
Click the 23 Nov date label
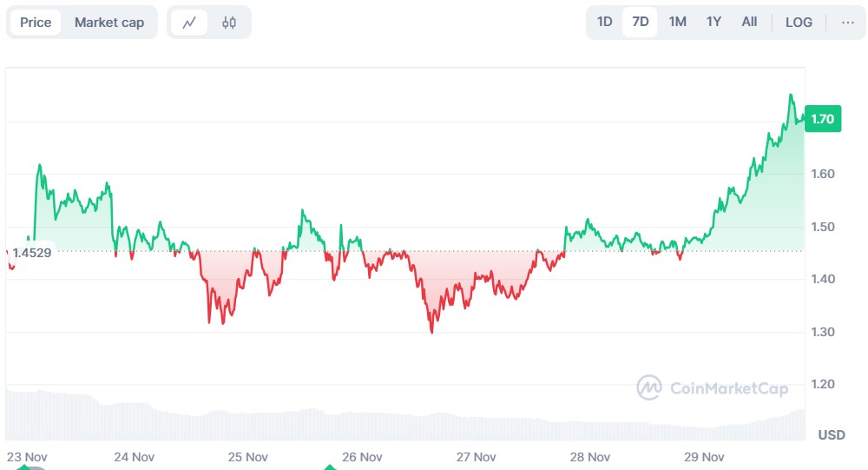pyautogui.click(x=26, y=457)
